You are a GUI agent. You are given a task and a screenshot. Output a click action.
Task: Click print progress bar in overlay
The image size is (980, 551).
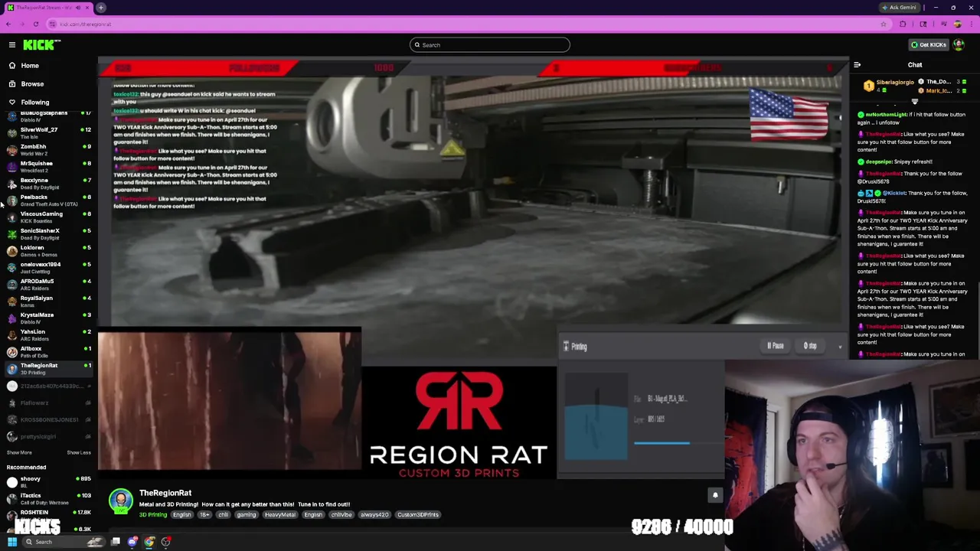678,443
